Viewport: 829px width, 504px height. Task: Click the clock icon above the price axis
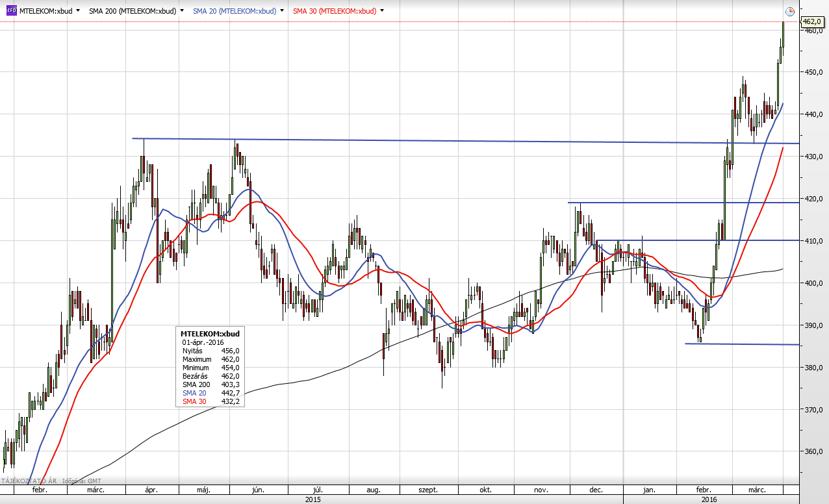pos(790,11)
